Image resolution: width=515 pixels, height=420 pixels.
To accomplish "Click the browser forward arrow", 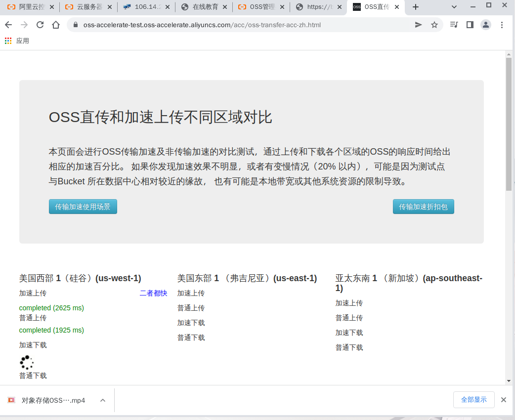I will pyautogui.click(x=24, y=25).
